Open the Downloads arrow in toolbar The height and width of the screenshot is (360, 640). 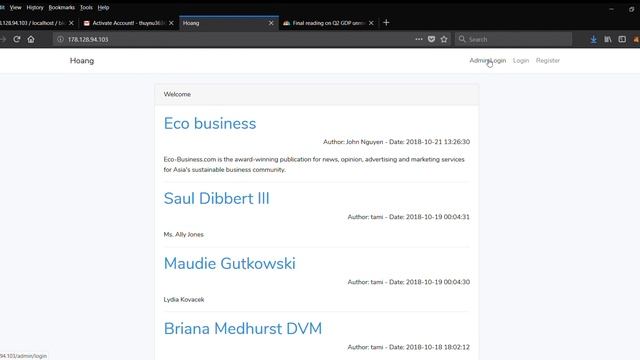[x=593, y=39]
